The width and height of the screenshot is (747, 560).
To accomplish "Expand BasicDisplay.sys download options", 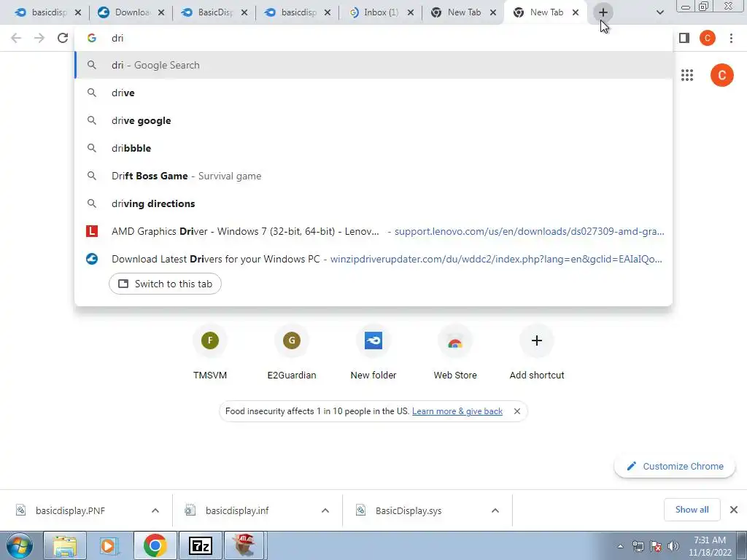I will (495, 510).
